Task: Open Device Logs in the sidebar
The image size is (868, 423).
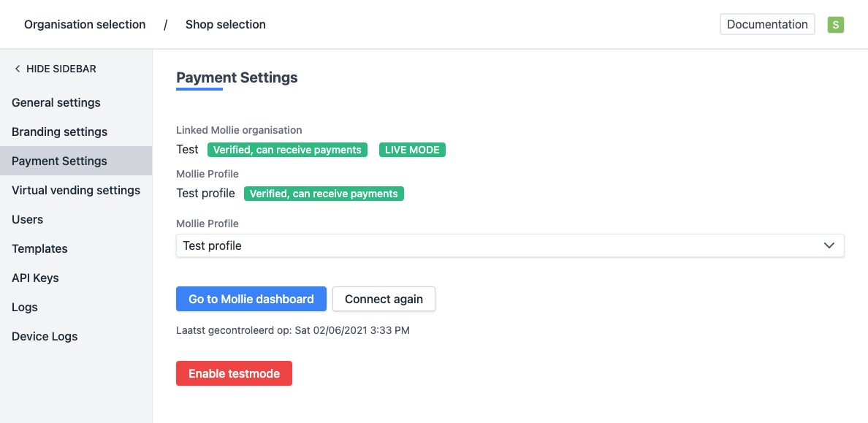Action: (45, 336)
